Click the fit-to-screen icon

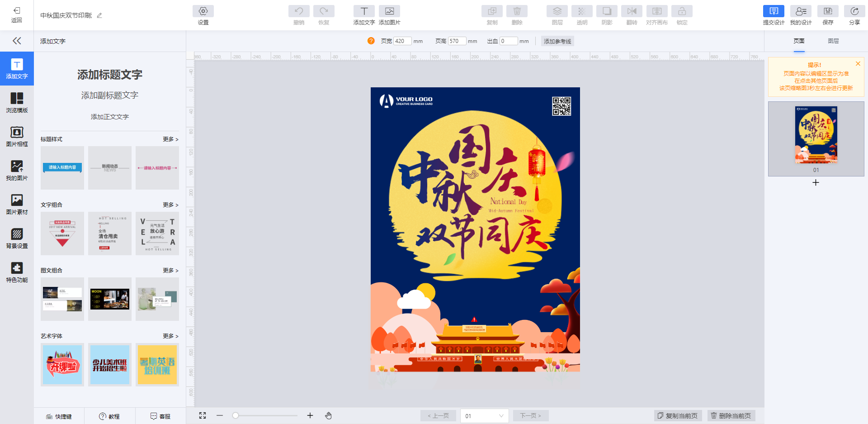click(x=203, y=415)
